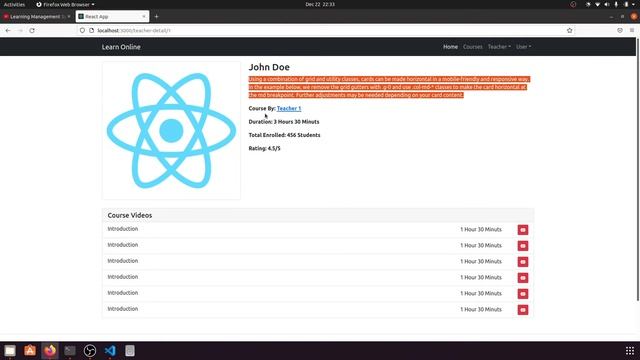
Task: Play the last Introduction video with red button
Action: pyautogui.click(x=523, y=310)
